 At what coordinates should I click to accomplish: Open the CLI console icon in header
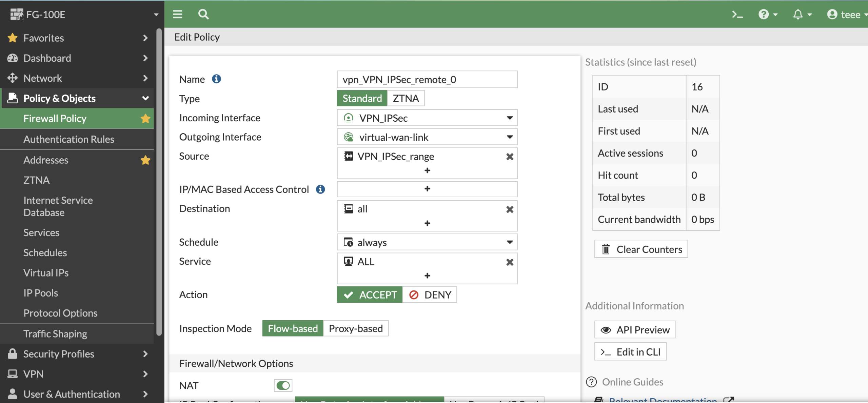coord(737,15)
